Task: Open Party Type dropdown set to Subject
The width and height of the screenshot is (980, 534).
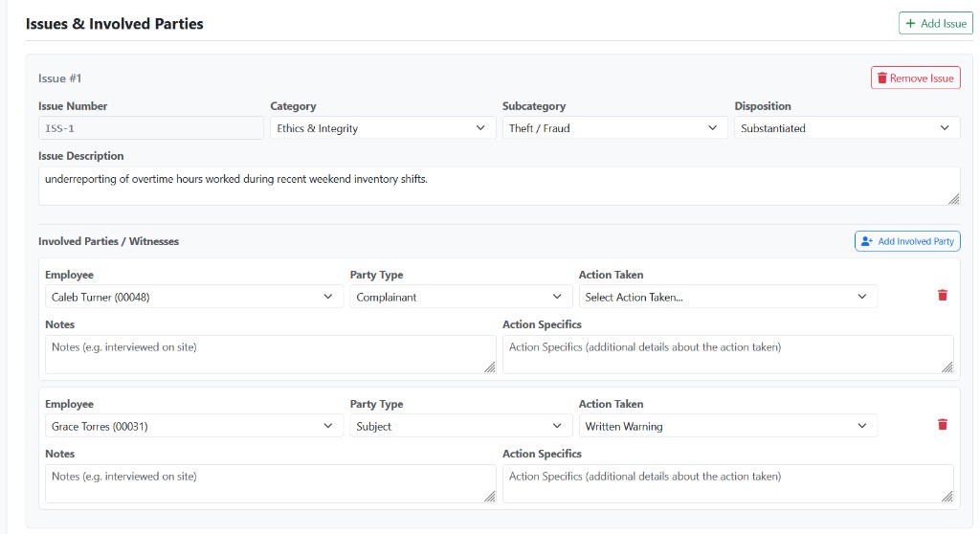Action: tap(460, 427)
